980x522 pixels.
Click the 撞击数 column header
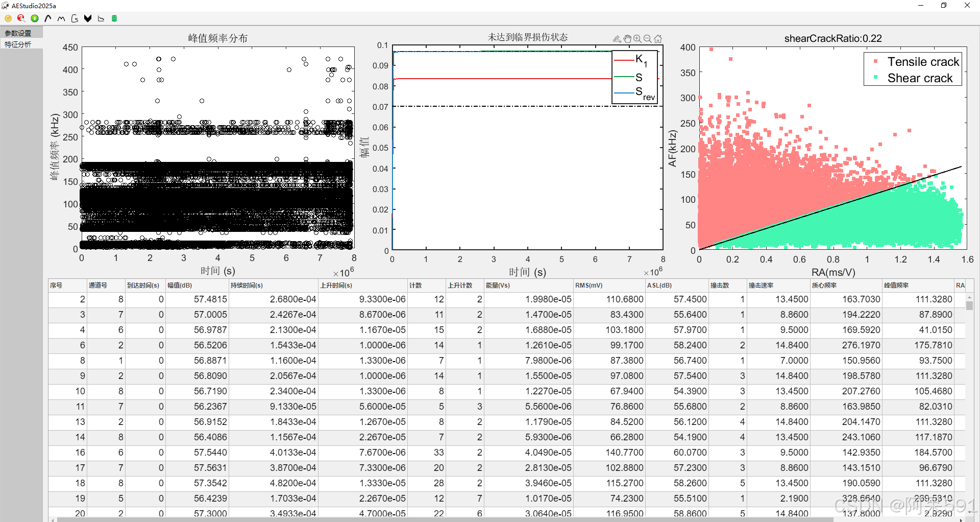click(727, 286)
